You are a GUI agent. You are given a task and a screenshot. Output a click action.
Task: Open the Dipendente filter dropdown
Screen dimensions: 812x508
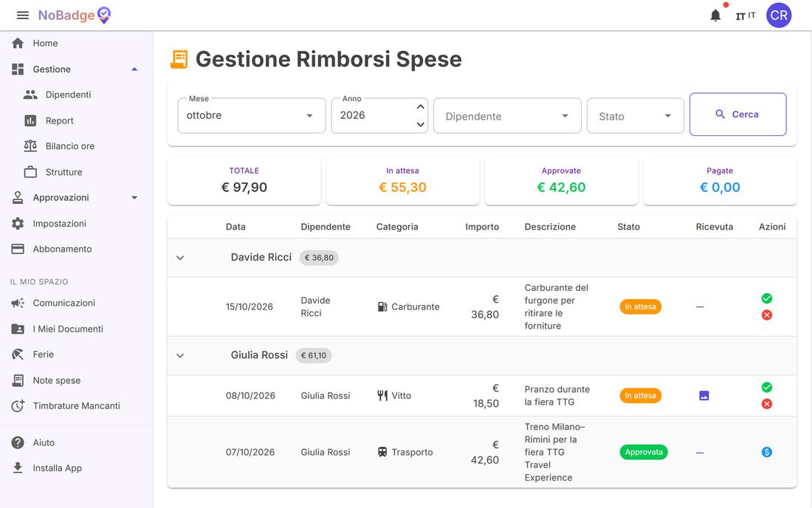(x=508, y=116)
